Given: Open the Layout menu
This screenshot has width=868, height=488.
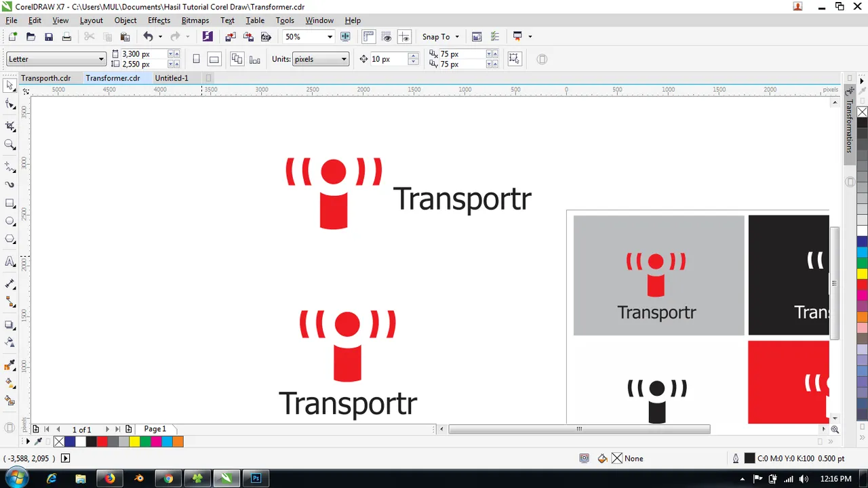Looking at the screenshot, I should point(91,20).
